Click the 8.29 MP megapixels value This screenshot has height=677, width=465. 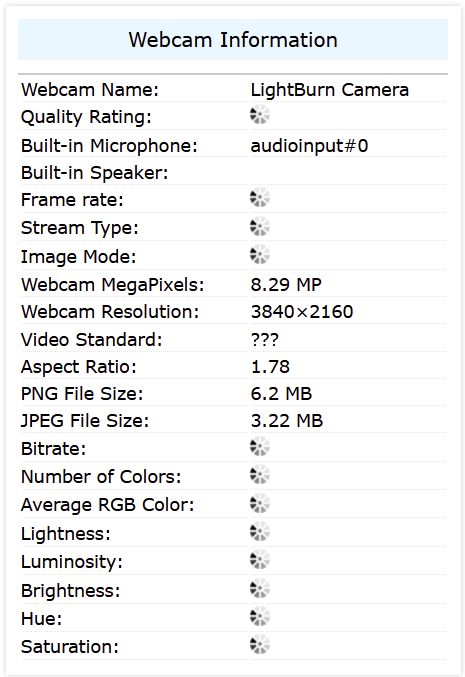point(286,285)
